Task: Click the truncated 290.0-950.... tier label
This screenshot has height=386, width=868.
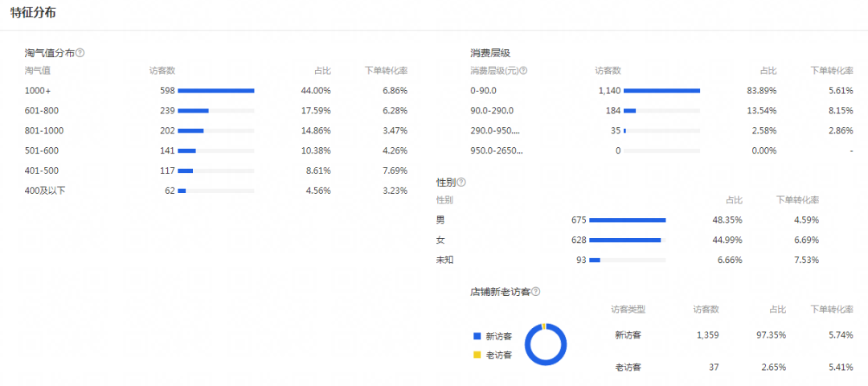Action: click(495, 130)
